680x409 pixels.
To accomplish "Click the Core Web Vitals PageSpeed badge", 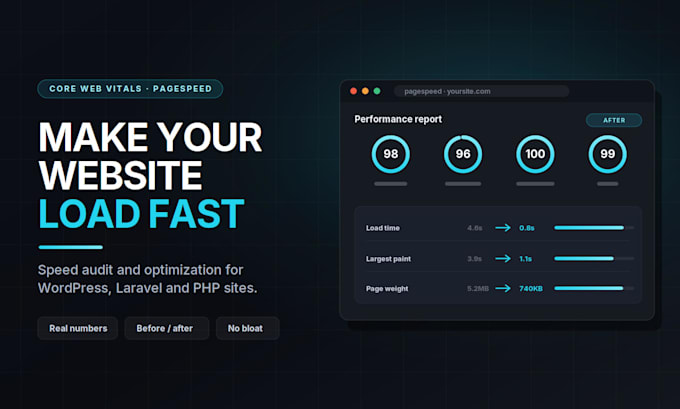I will click(130, 88).
